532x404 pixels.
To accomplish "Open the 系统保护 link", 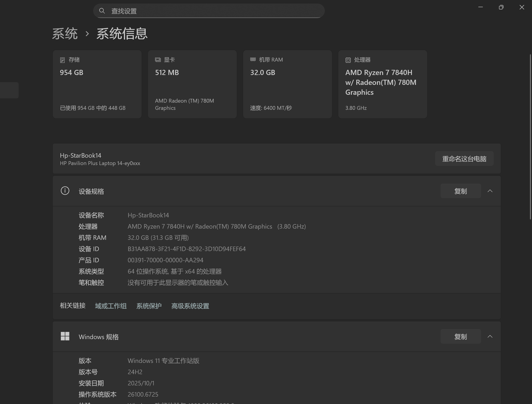I will (149, 306).
